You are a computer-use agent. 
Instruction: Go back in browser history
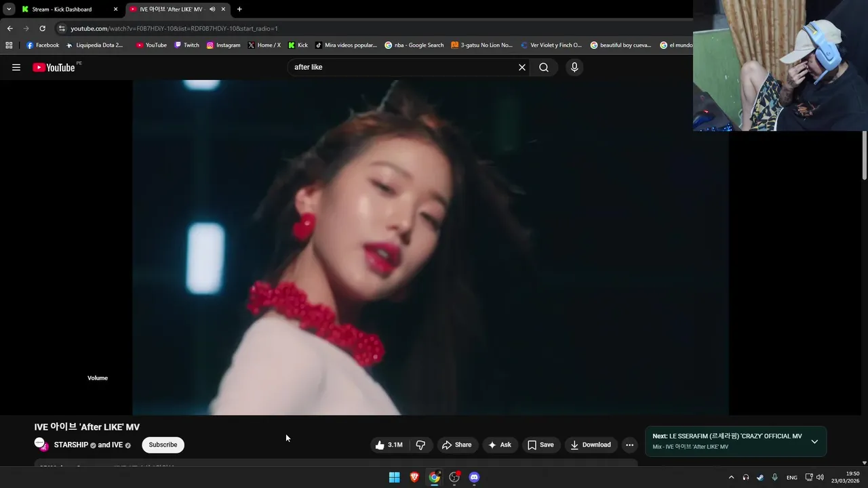(x=9, y=28)
